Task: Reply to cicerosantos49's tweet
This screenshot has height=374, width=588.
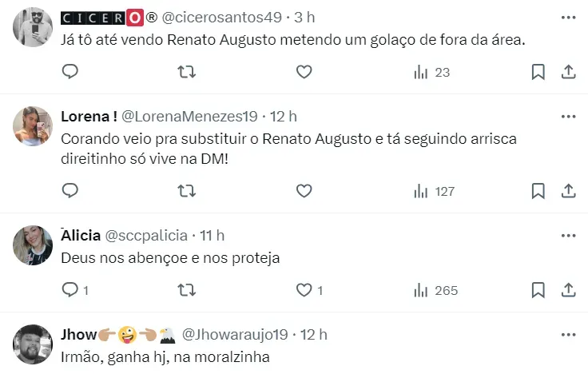Action: tap(70, 72)
